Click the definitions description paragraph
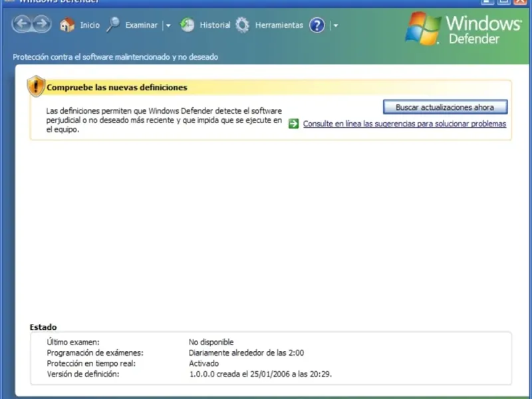532x399 pixels. [x=164, y=120]
